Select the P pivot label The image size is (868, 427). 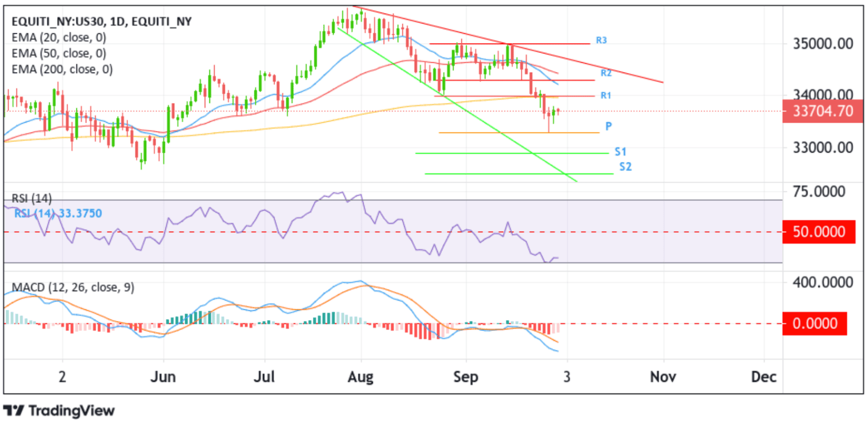coord(609,127)
